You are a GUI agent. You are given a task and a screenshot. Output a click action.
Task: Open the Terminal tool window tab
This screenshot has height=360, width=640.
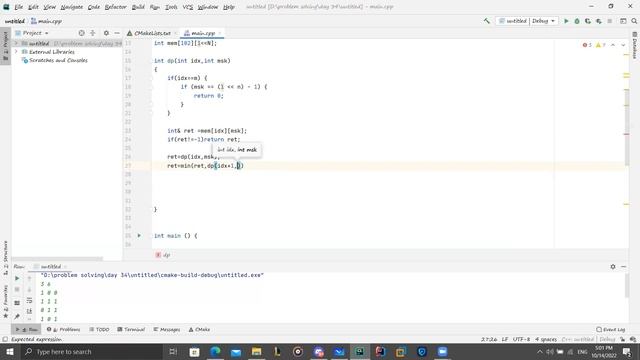[131, 329]
